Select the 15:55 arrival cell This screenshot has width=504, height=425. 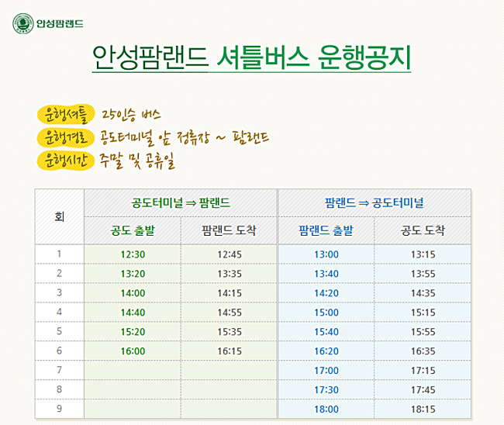(x=423, y=331)
